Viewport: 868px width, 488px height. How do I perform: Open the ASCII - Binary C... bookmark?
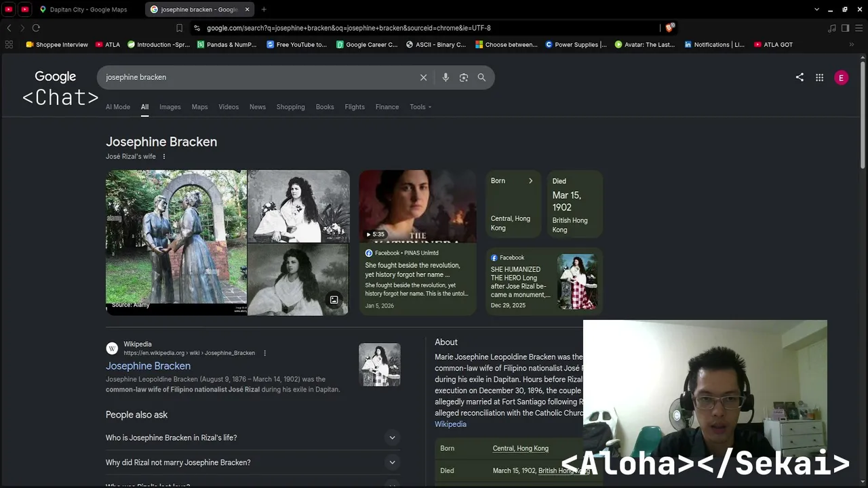coord(436,45)
